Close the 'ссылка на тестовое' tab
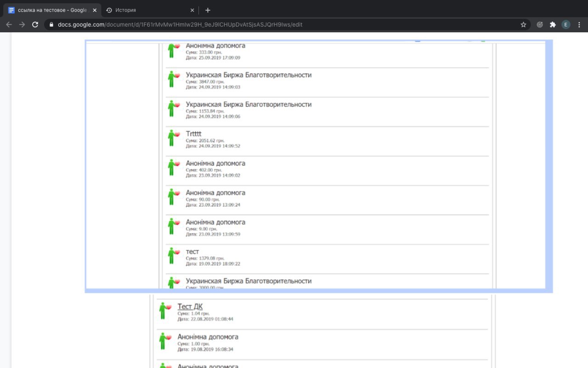Screen dimensions: 588x368 95,10
